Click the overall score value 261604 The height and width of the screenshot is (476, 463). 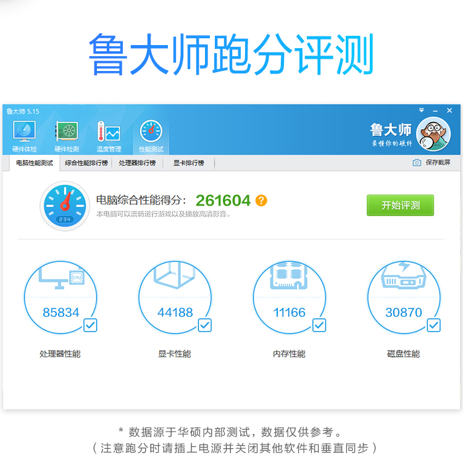click(x=223, y=201)
